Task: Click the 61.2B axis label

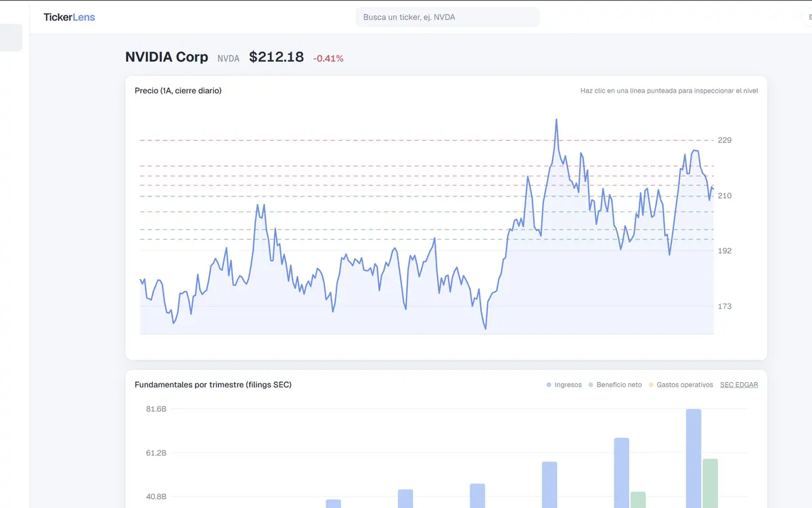Action: click(156, 452)
